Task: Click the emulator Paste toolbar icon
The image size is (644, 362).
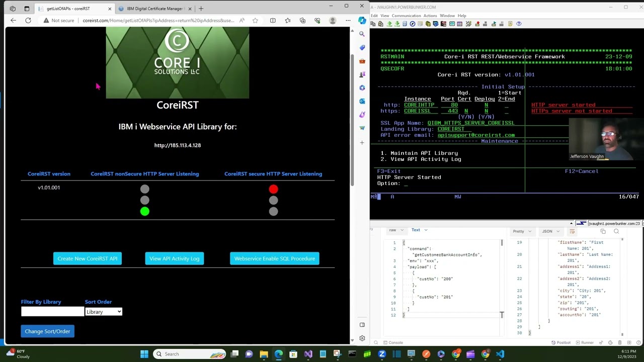Action: tap(381, 24)
